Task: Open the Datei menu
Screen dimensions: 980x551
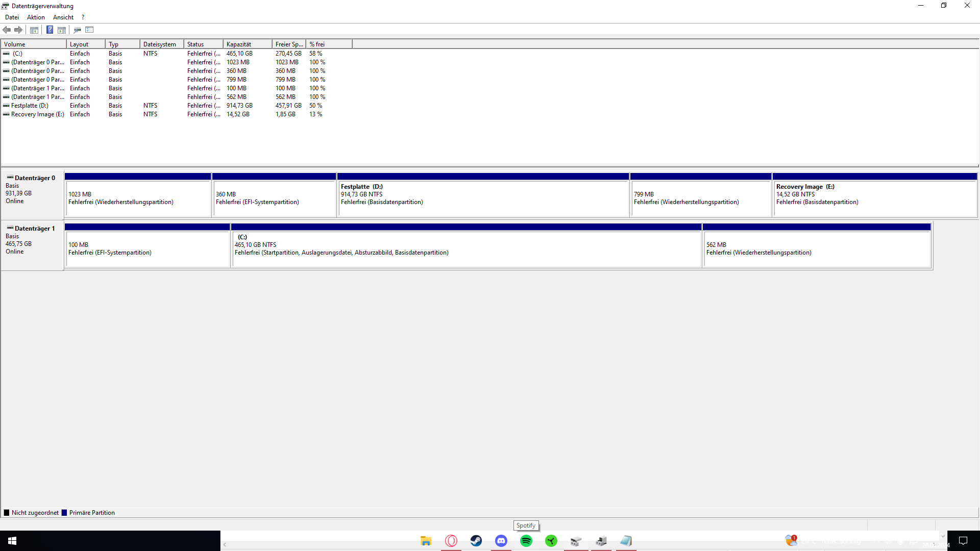Action: point(12,17)
